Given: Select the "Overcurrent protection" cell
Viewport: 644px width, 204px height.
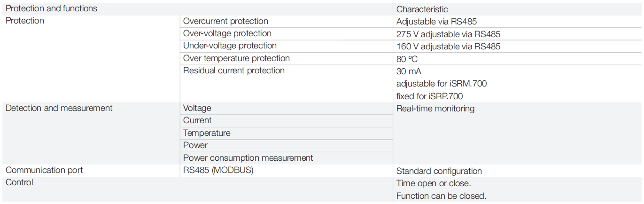Looking at the screenshot, I should [225, 21].
